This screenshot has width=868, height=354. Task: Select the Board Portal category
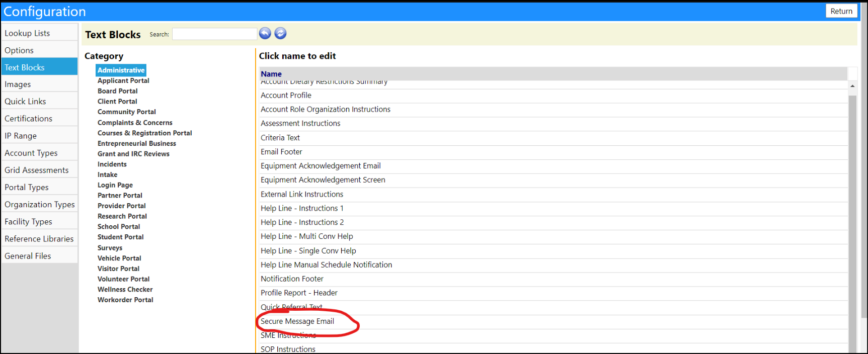pyautogui.click(x=117, y=91)
